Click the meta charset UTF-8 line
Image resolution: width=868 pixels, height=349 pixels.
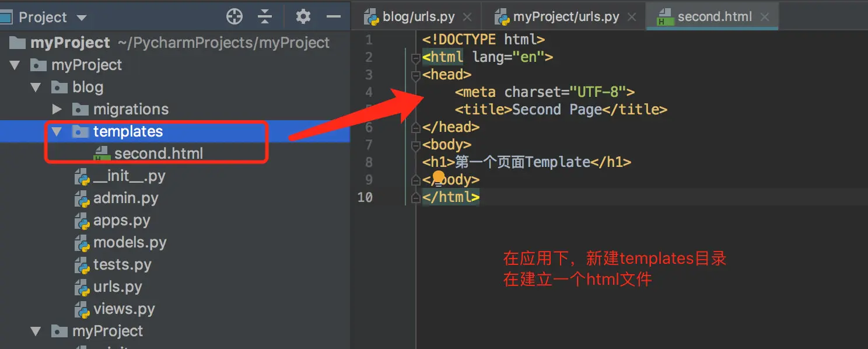coord(545,92)
